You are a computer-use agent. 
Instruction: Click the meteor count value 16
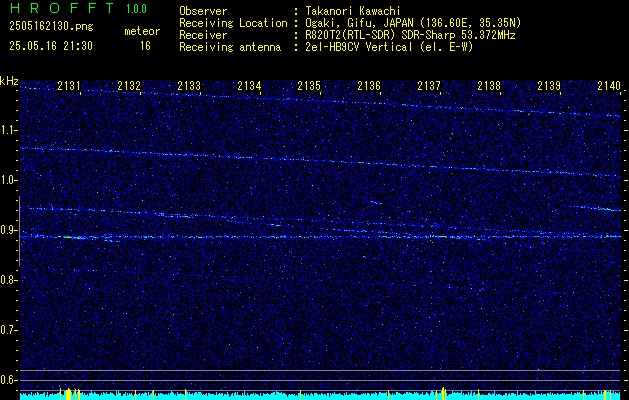pyautogui.click(x=145, y=46)
